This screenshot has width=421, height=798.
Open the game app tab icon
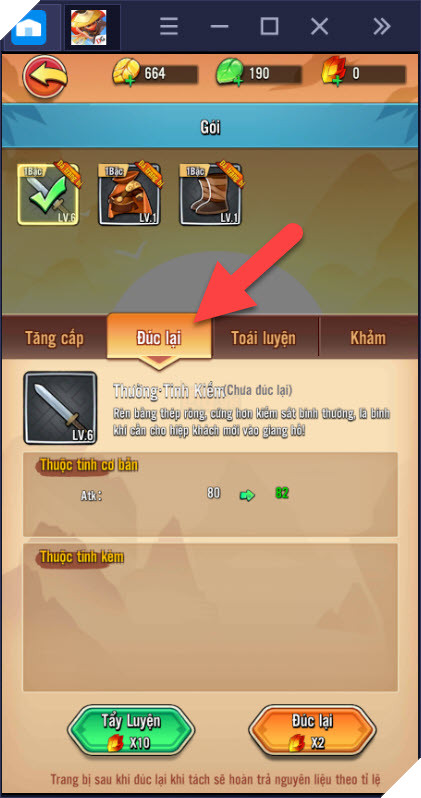pos(89,27)
